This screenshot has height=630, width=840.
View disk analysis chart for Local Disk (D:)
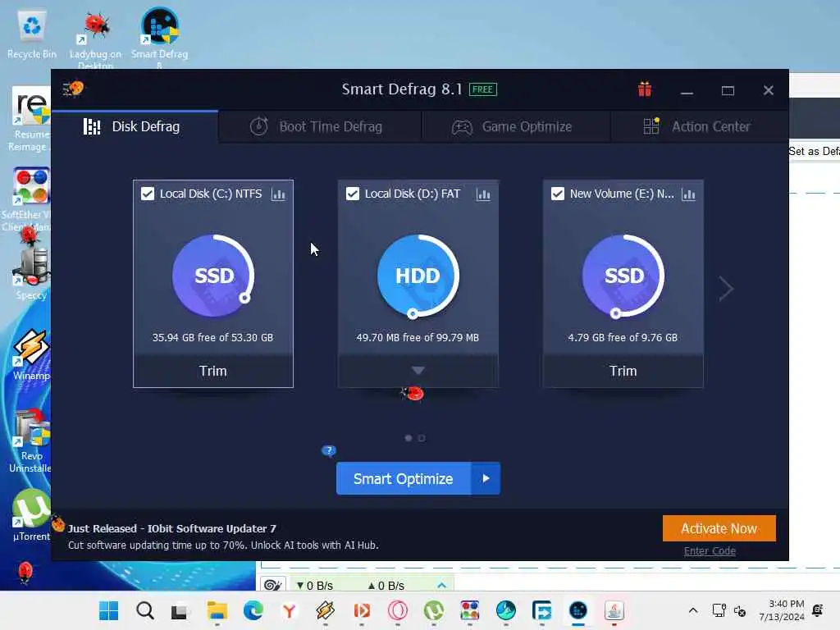[x=483, y=194]
